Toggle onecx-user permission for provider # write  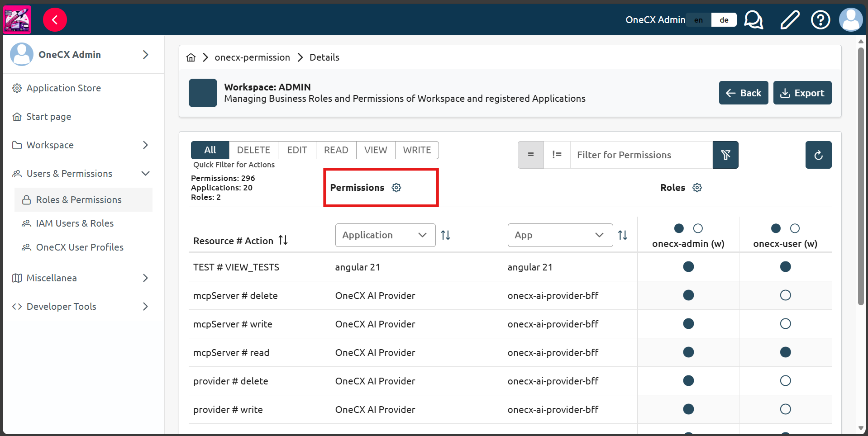[785, 409]
